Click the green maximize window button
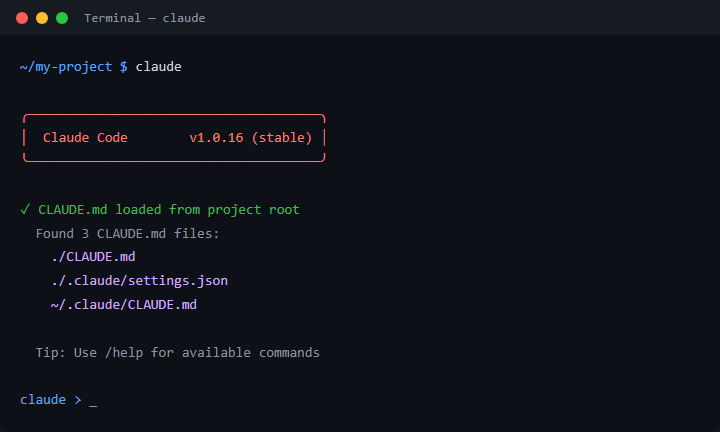 62,18
